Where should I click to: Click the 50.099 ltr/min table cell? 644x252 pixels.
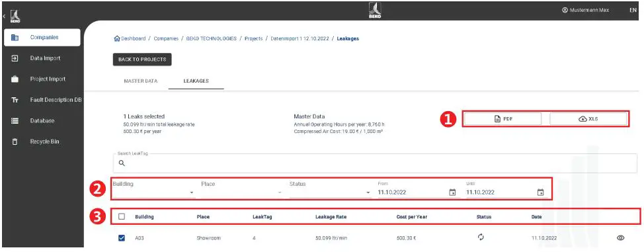click(x=331, y=238)
